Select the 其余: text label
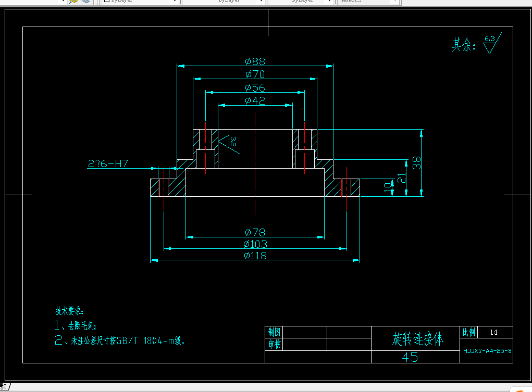 pos(463,45)
